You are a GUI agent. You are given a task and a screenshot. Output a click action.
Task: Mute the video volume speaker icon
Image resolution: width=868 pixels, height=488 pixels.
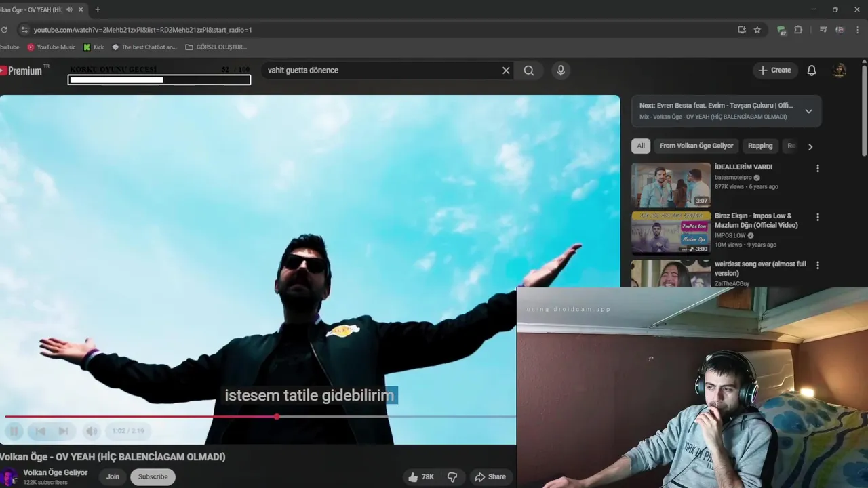92,431
